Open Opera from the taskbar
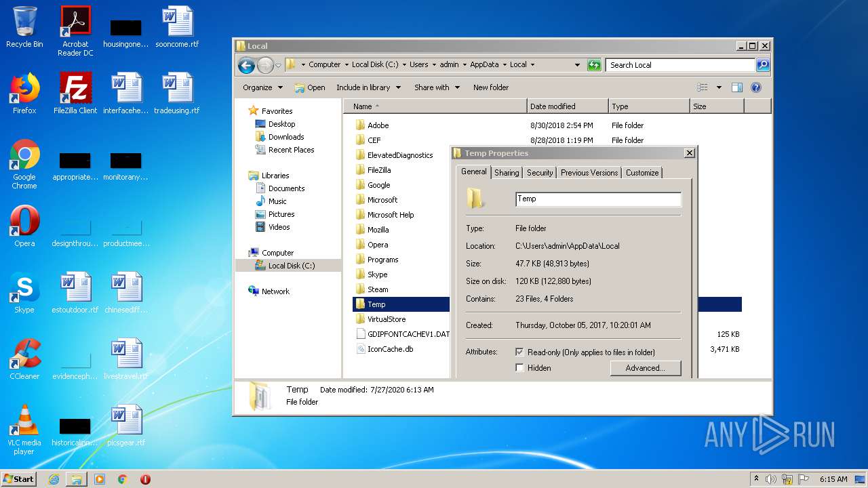 click(x=145, y=479)
